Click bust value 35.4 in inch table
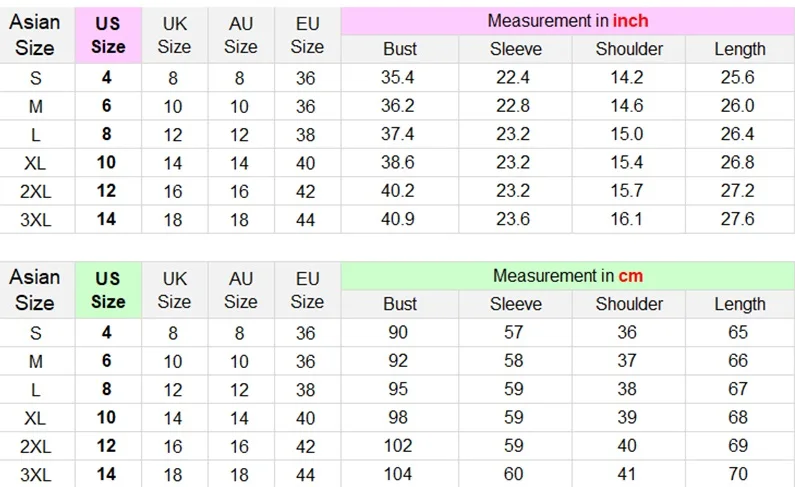Image resolution: width=795 pixels, height=487 pixels. pos(398,78)
